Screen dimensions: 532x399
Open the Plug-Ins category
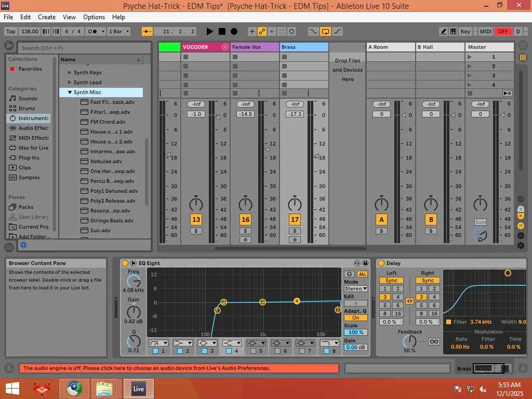click(29, 158)
